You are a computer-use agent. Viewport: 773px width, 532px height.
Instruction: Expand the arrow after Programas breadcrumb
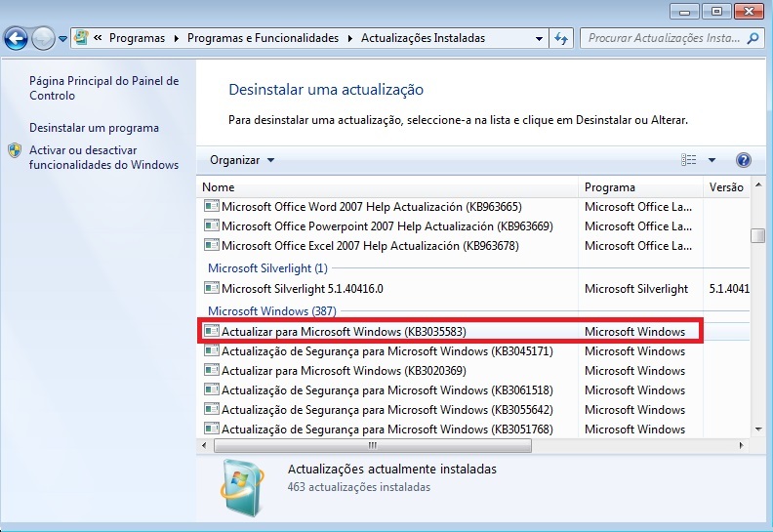coord(176,38)
